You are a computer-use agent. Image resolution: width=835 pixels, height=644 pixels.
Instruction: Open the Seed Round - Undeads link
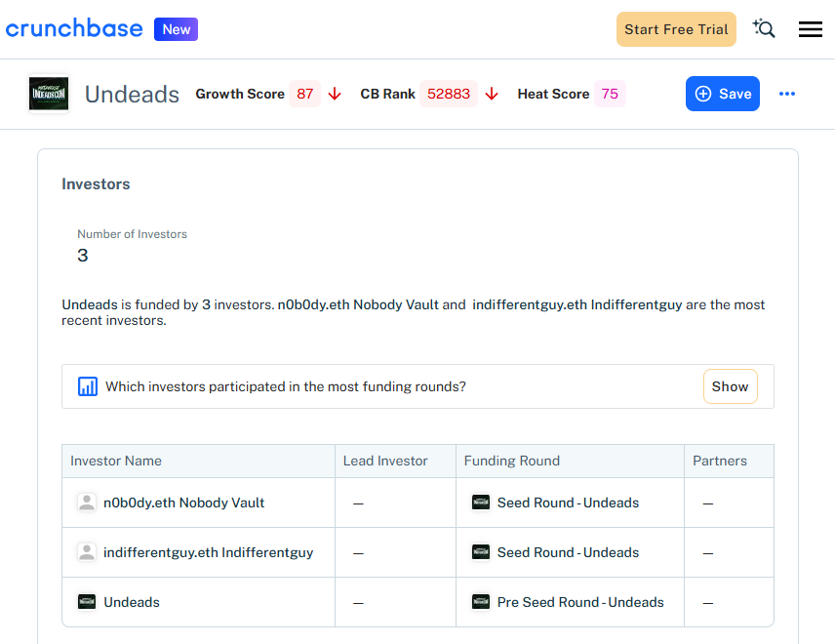point(567,502)
